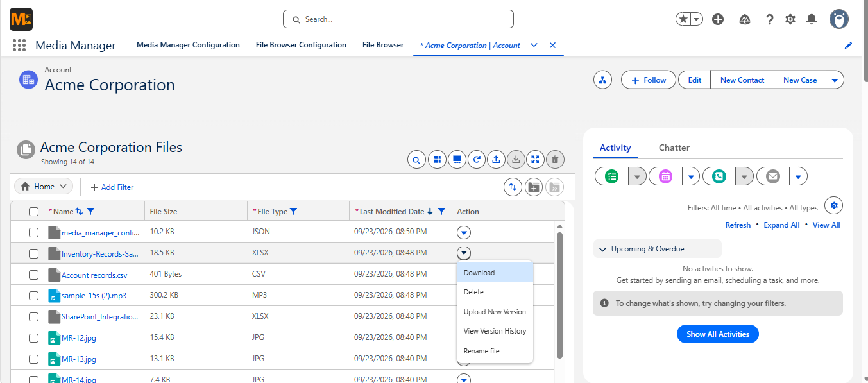Viewport: 868px width, 383px height.
Task: Open the account hierarchy icon
Action: point(602,80)
